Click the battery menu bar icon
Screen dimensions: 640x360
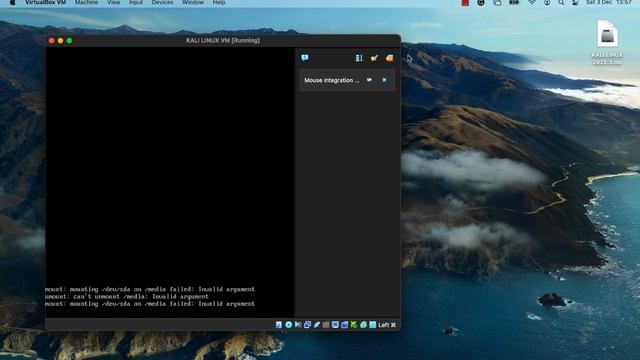[x=514, y=2]
